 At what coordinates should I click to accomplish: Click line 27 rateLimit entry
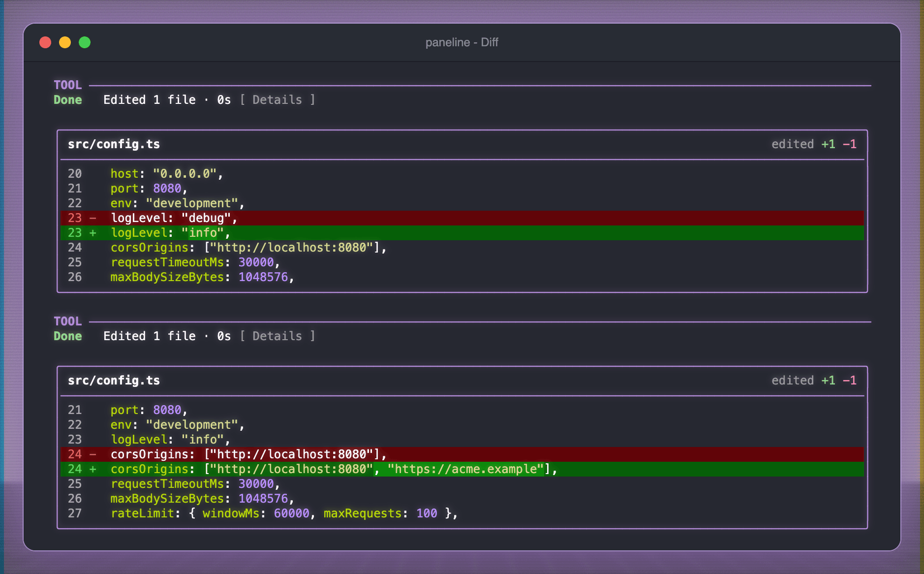[x=462, y=513]
